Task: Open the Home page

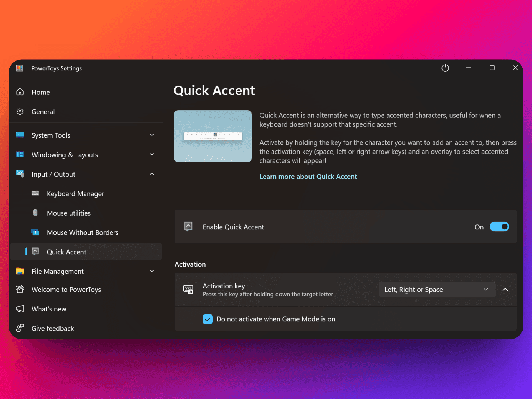Action: pyautogui.click(x=86, y=92)
